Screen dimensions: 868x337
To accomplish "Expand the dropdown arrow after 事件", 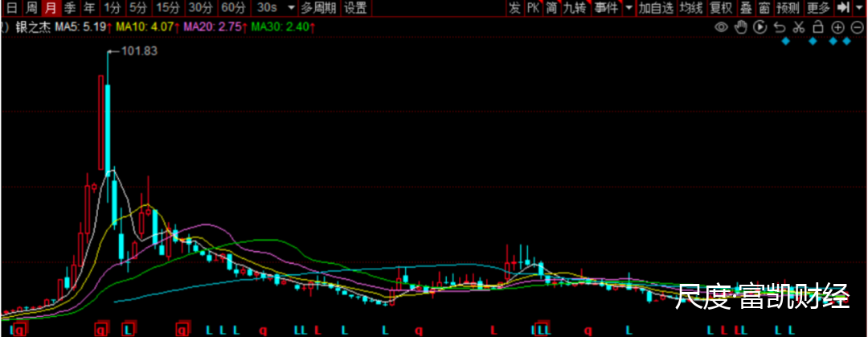I will point(628,8).
